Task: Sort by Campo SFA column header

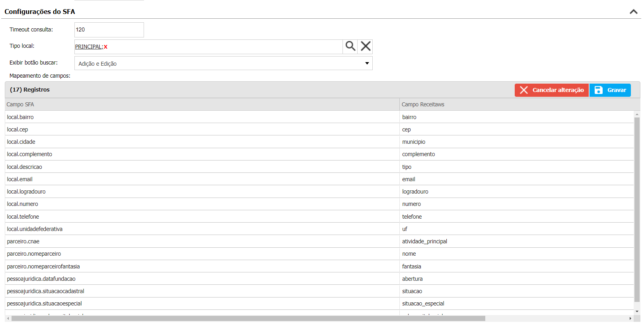Action: tap(20, 104)
